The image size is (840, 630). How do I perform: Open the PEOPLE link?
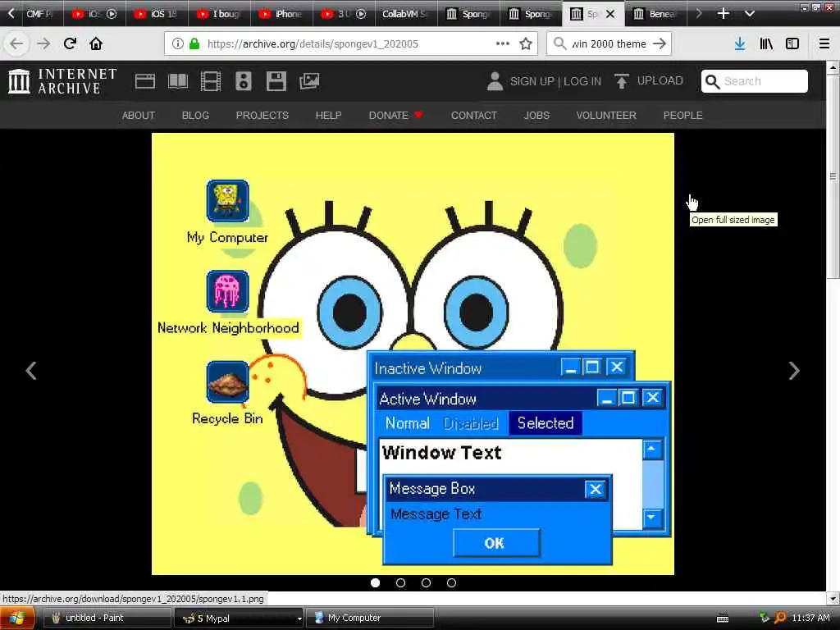click(683, 115)
